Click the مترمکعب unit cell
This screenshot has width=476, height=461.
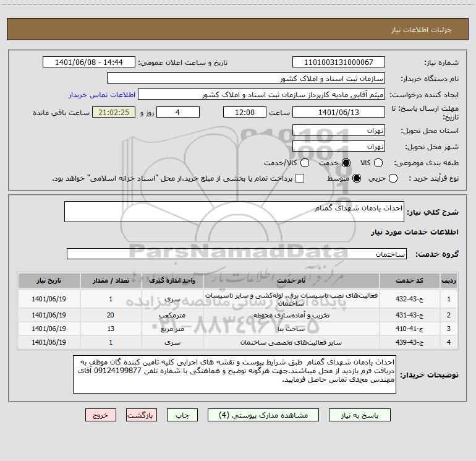click(x=172, y=315)
